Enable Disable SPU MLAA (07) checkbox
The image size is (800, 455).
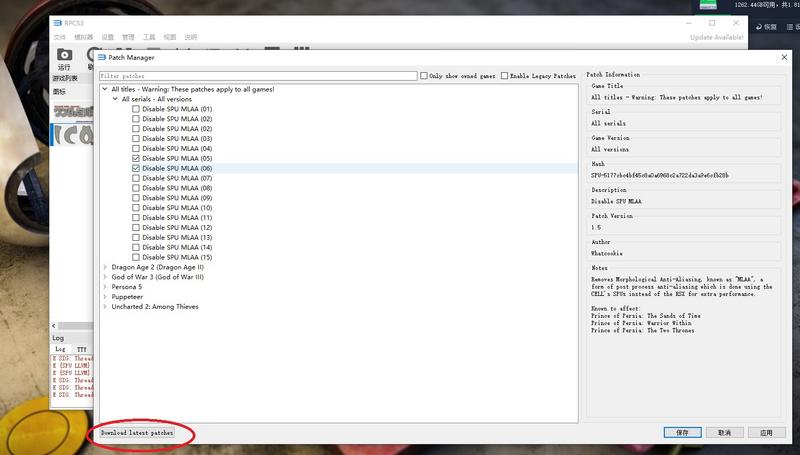[136, 178]
